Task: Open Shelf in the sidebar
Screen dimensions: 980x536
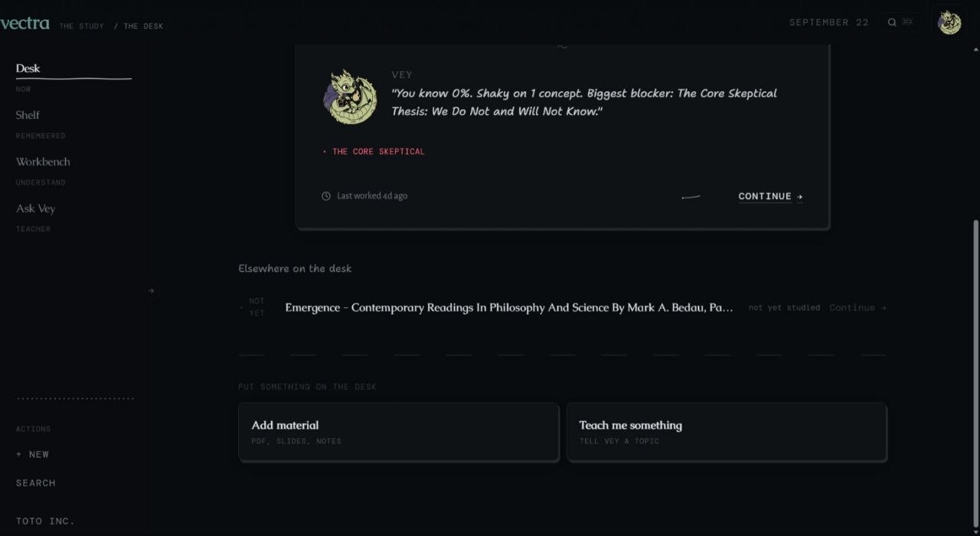Action: 28,115
